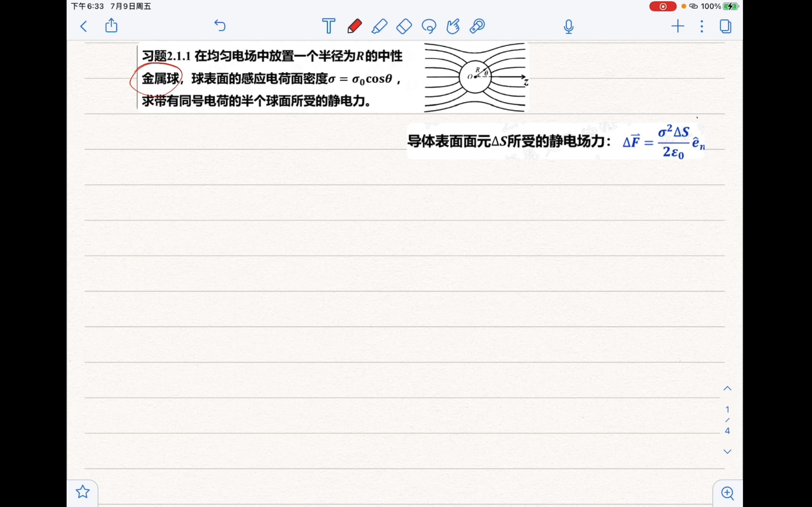This screenshot has width=812, height=507.
Task: Tap the formula σ = σ₀cosθ
Action: (x=360, y=80)
